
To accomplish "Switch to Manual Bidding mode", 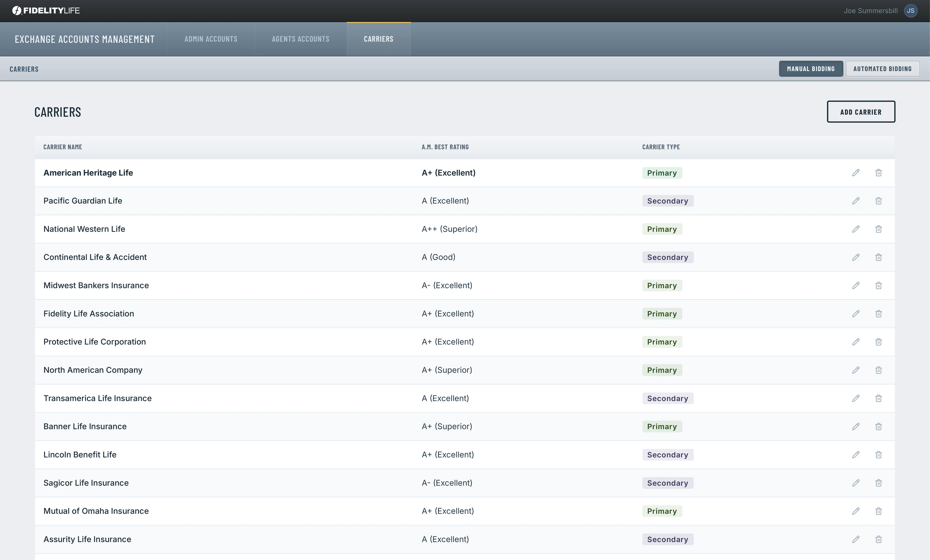I will (811, 69).
